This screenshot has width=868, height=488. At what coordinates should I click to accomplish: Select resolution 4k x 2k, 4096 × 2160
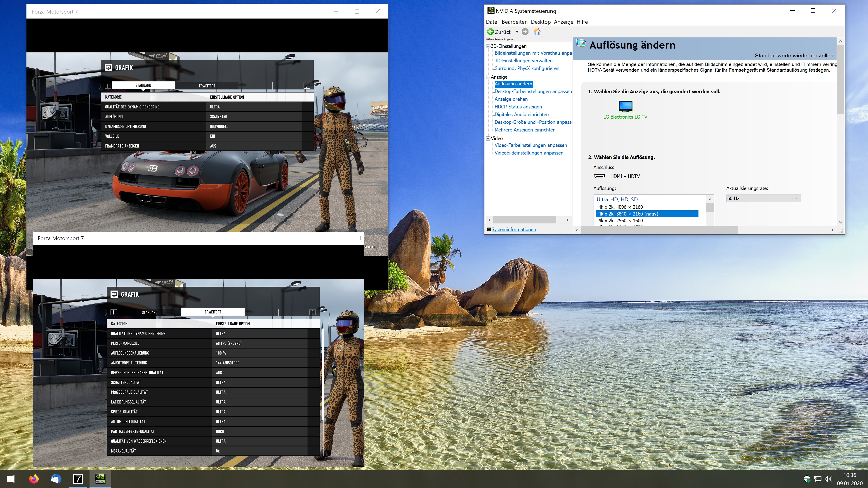point(620,207)
